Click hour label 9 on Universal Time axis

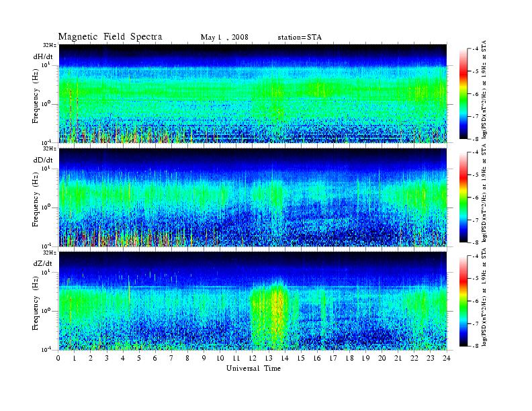[204, 358]
